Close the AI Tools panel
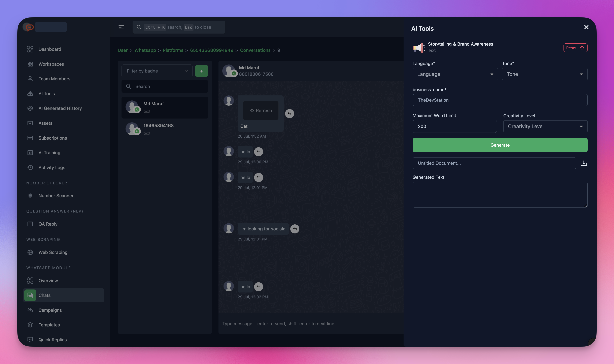 pos(586,27)
